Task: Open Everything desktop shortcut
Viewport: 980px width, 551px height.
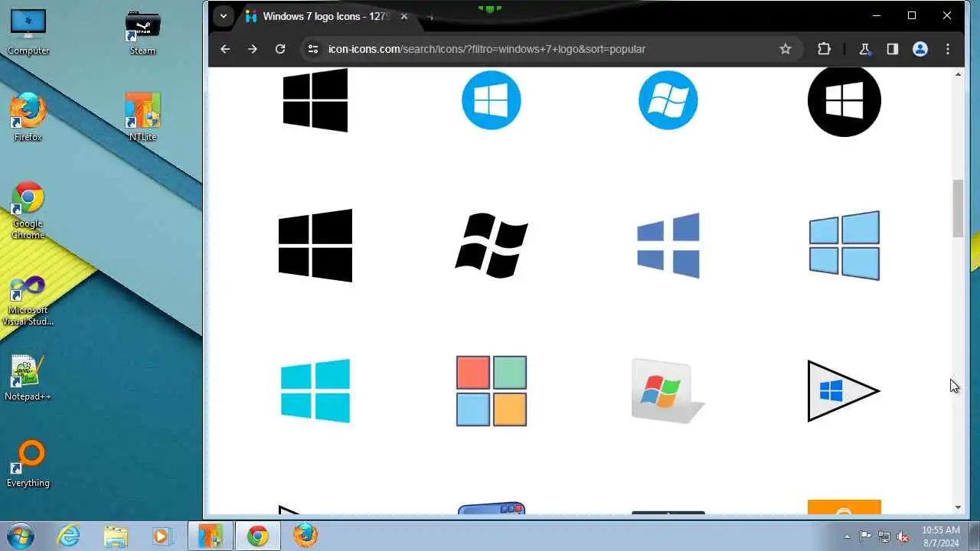Action: [28, 464]
